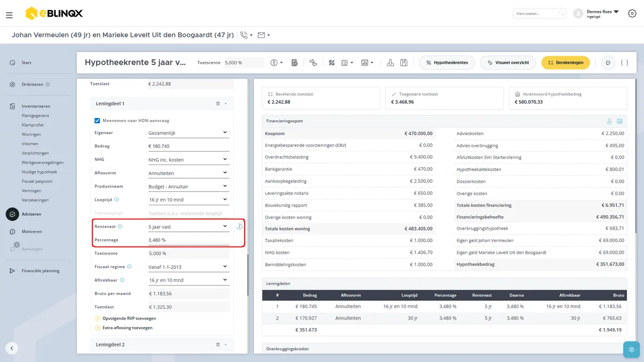This screenshot has width=644, height=362.
Task: Click the info icon next to Rentevast label
Action: coord(120,226)
